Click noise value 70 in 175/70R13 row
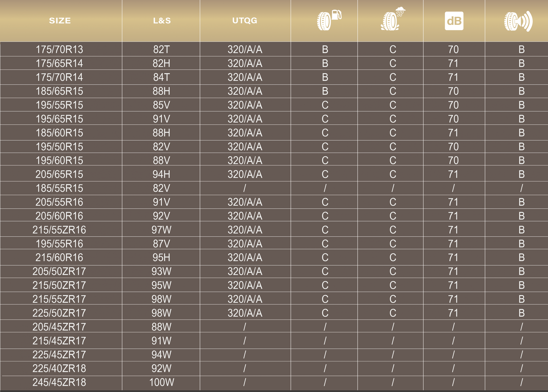Image resolution: width=548 pixels, height=392 pixels. click(453, 49)
